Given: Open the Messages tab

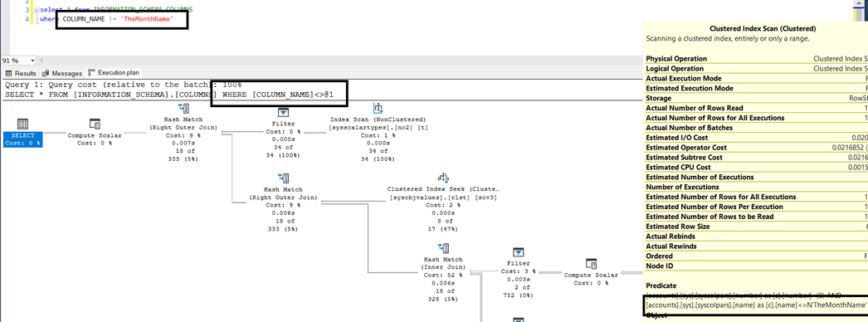Looking at the screenshot, I should [62, 73].
